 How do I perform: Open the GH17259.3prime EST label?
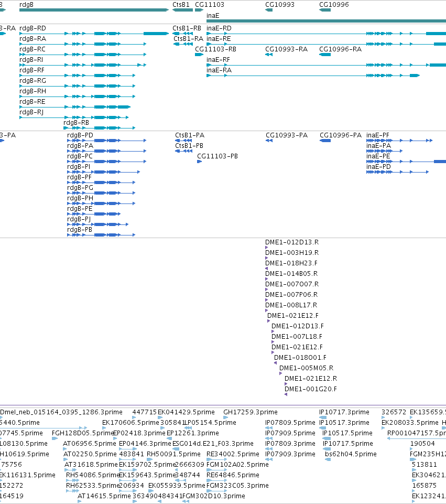tap(251, 412)
